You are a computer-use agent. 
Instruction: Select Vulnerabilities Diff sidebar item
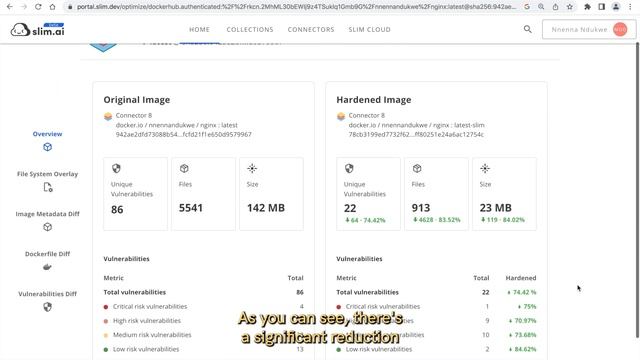[x=47, y=294]
